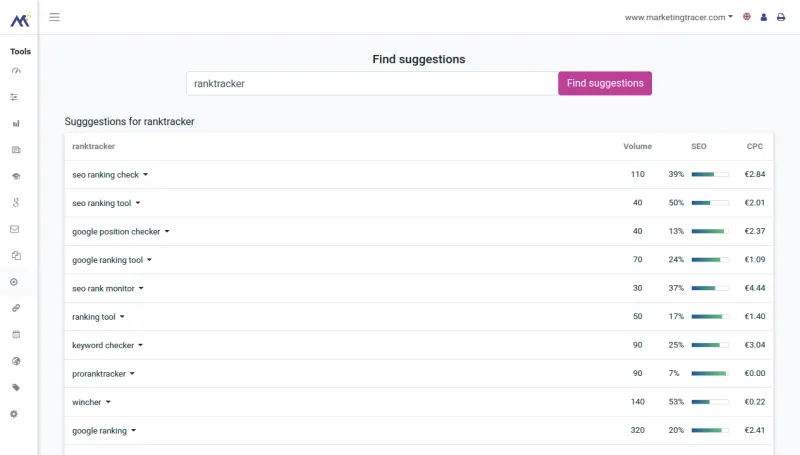Open the dashboard gauge icon in sidebar

click(16, 71)
